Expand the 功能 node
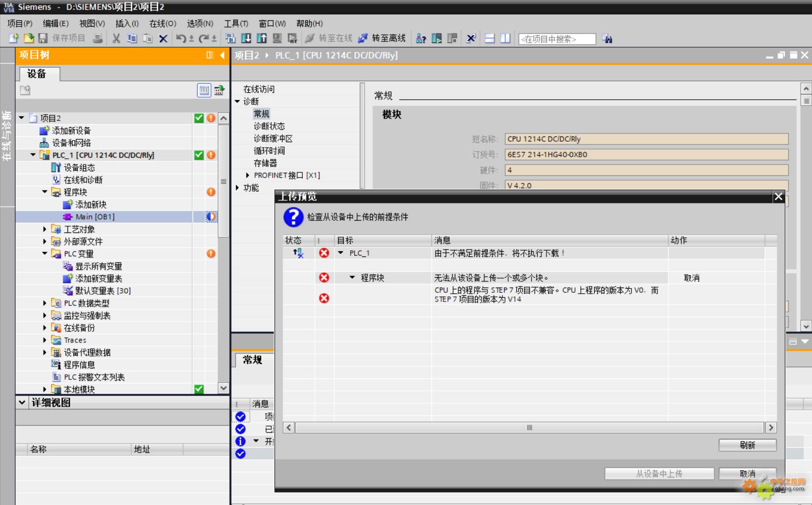Viewport: 812px width, 505px height. coord(237,188)
